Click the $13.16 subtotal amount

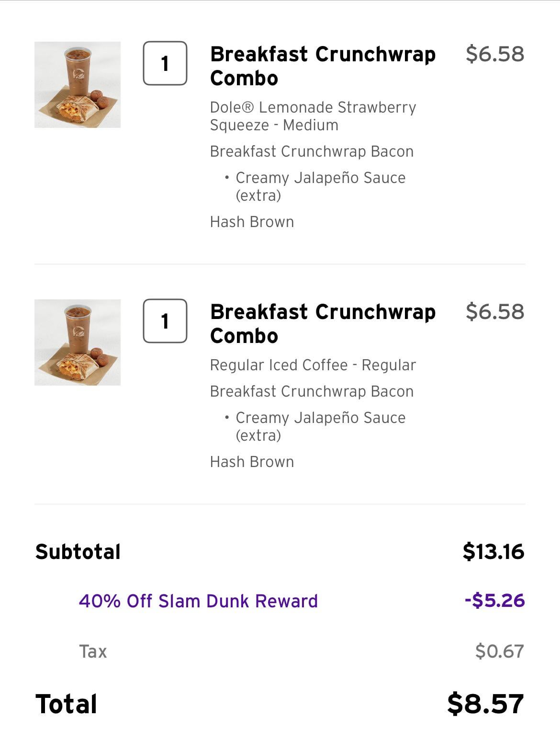(493, 552)
